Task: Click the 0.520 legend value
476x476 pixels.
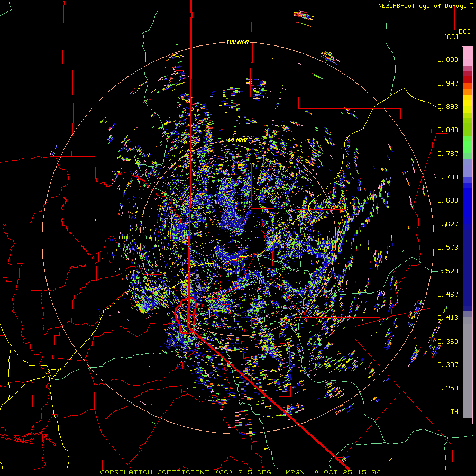Action: (x=448, y=271)
